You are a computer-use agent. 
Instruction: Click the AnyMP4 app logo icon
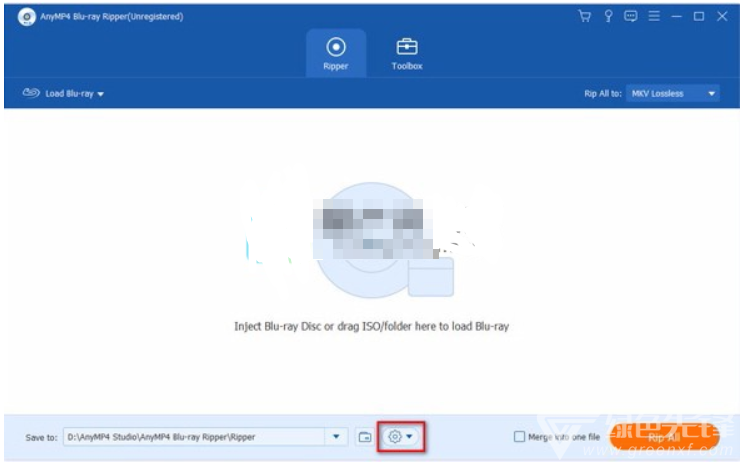pos(27,17)
